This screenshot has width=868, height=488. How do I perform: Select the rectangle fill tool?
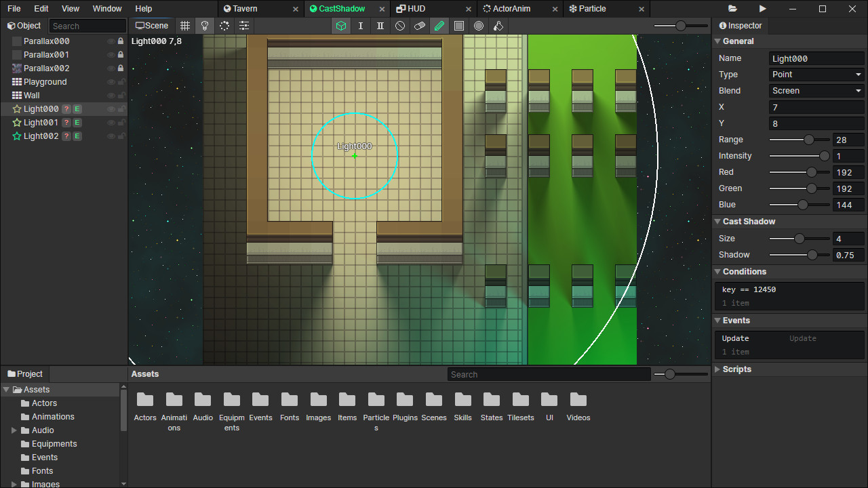click(x=459, y=25)
